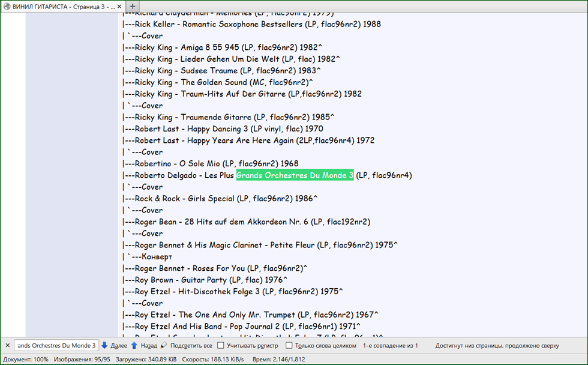Click the highlighted Grands Orchestres Du Monde 3 match
The height and width of the screenshot is (365, 588).
pyautogui.click(x=295, y=175)
